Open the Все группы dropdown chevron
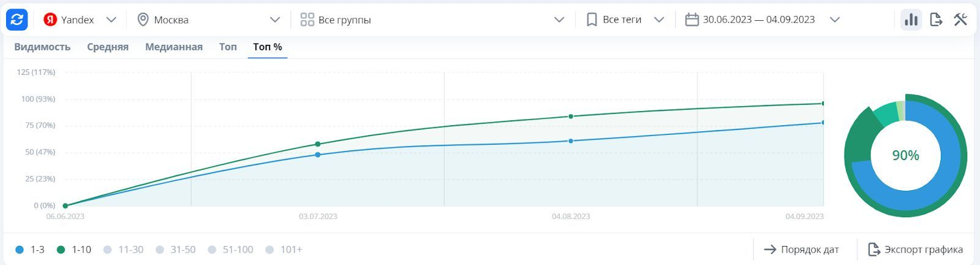This screenshot has width=980, height=265. coord(559,20)
